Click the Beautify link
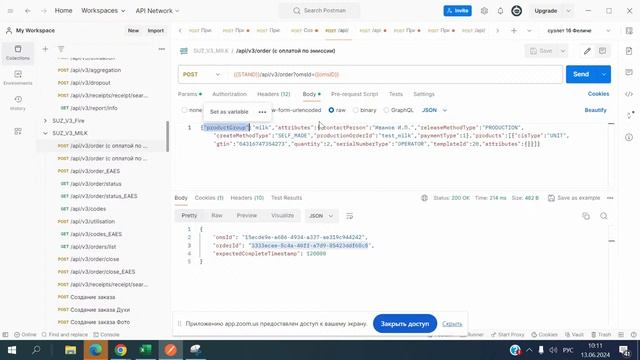640x360 pixels. (x=595, y=110)
